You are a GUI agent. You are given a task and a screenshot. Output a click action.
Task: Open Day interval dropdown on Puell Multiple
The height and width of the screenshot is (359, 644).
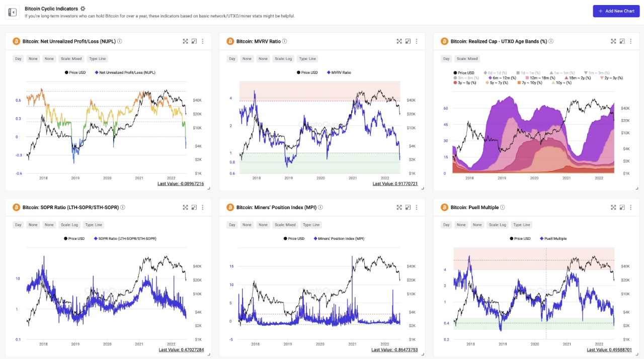click(x=446, y=225)
